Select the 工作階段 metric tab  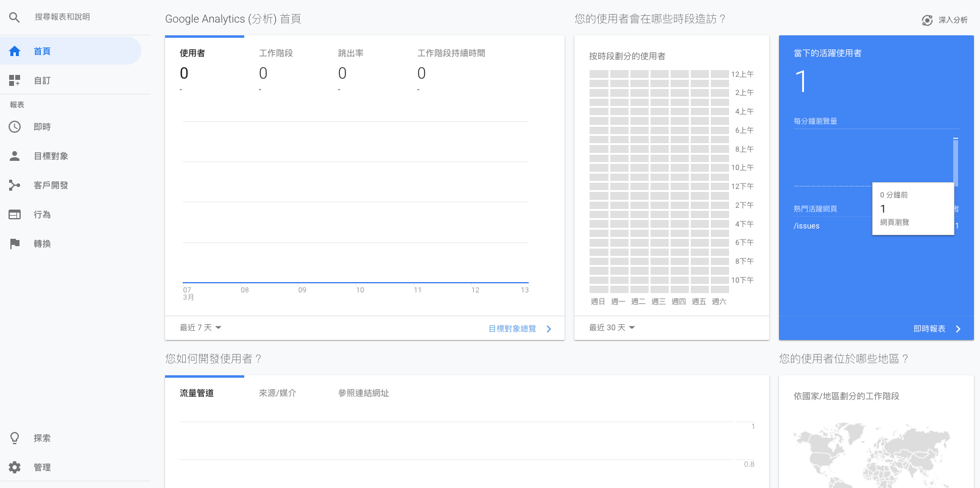pyautogui.click(x=276, y=54)
